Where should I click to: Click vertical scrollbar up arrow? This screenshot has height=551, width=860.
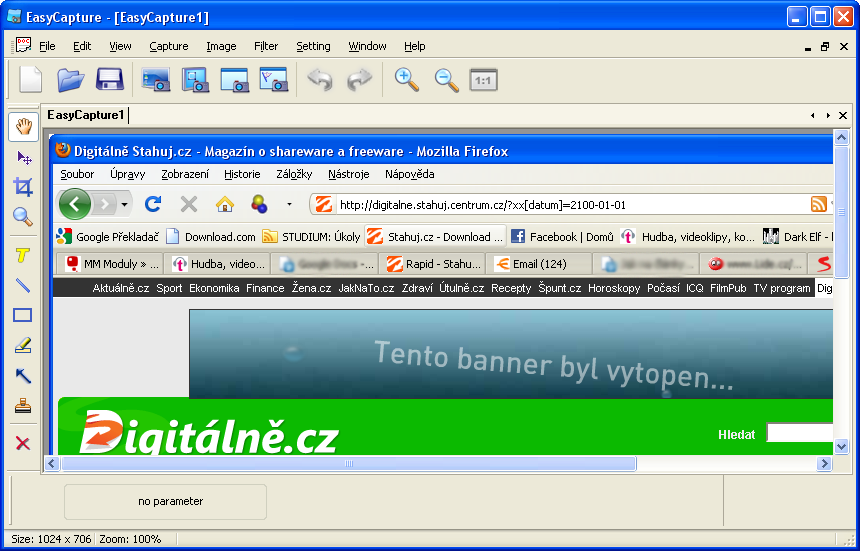click(x=841, y=138)
